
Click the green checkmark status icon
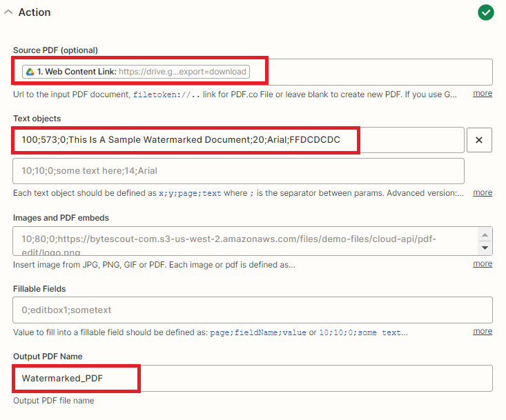pyautogui.click(x=486, y=12)
